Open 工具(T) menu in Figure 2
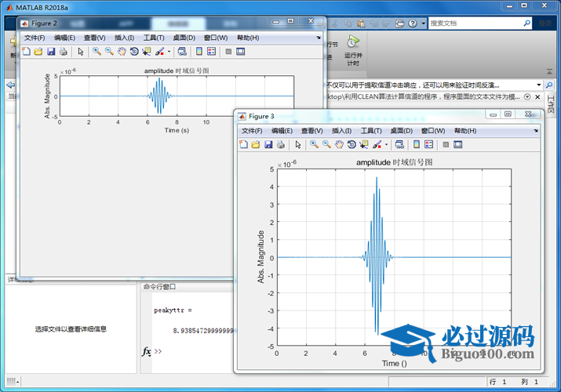 click(x=154, y=38)
